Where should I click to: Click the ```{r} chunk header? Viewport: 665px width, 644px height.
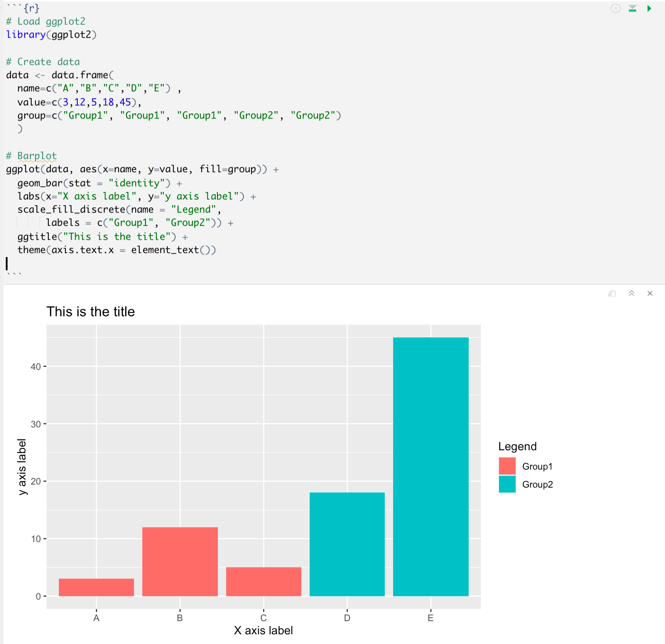24,7
